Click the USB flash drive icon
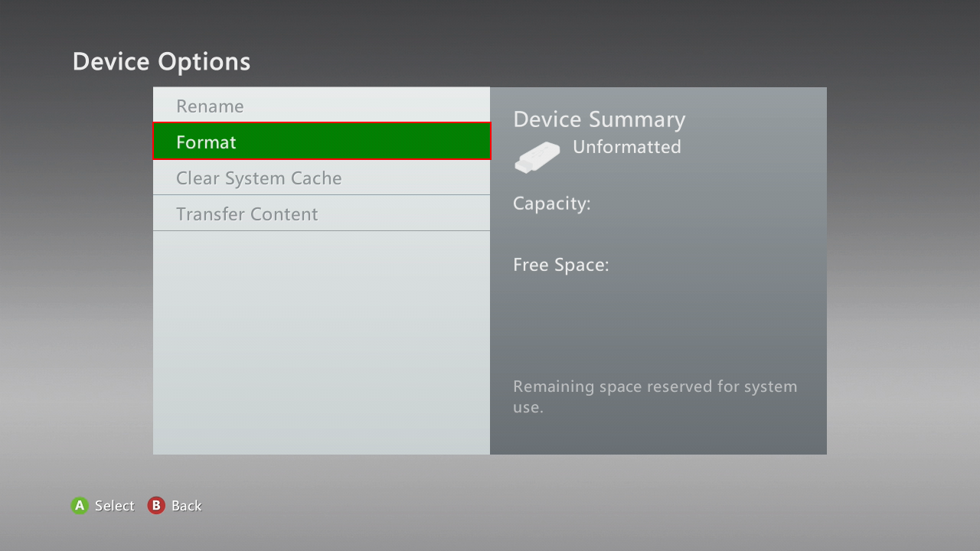 coord(537,158)
